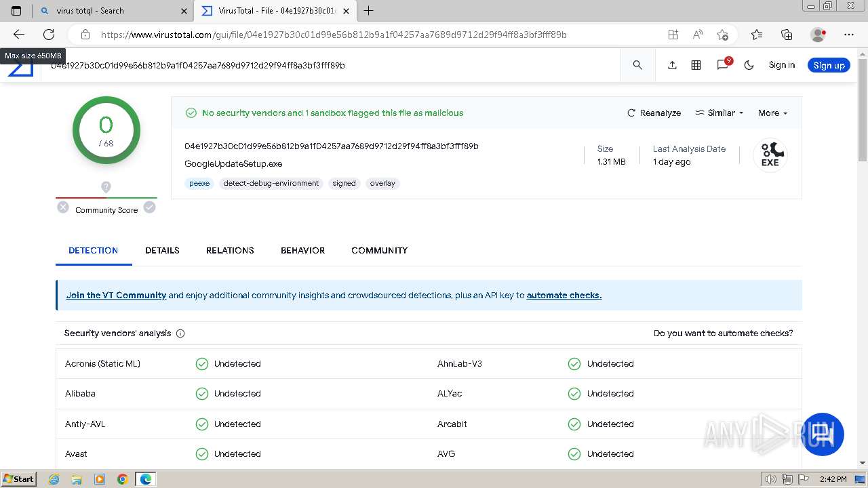
Task: Switch to the DETECTION tab
Action: click(x=94, y=250)
